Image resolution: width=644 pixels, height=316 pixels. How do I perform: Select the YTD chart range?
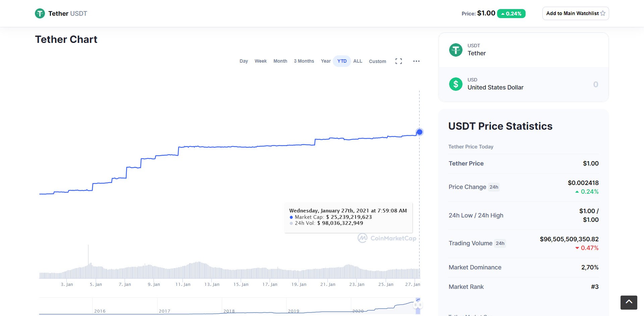coord(342,61)
